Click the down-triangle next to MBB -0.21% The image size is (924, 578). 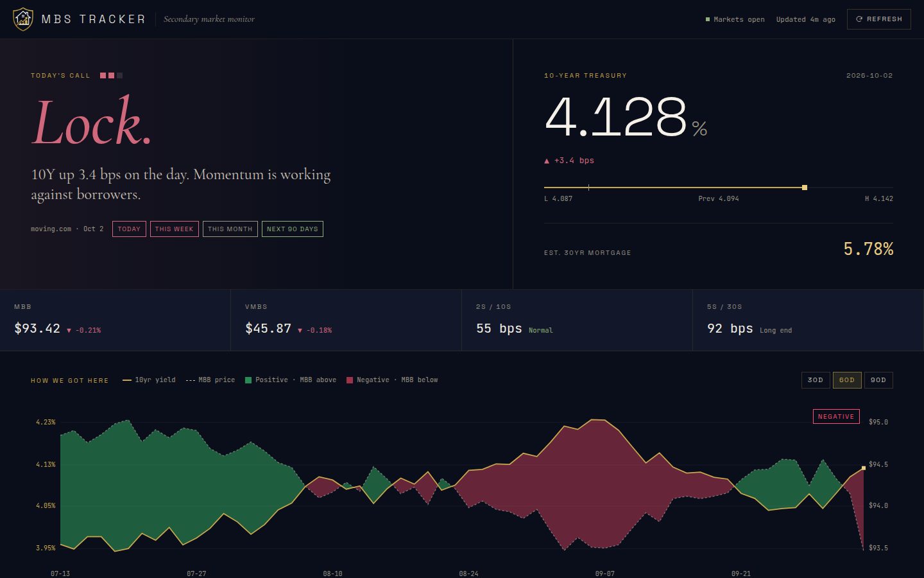pyautogui.click(x=69, y=331)
